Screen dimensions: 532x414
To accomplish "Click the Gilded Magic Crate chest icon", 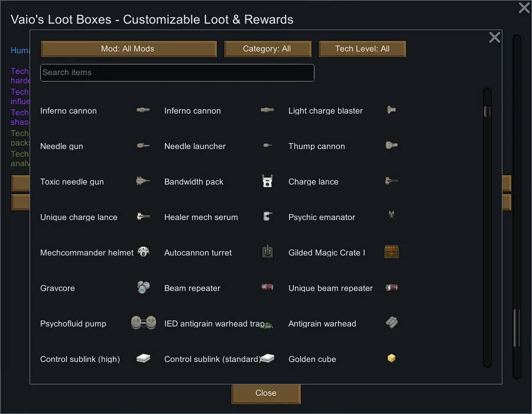I will tap(391, 252).
